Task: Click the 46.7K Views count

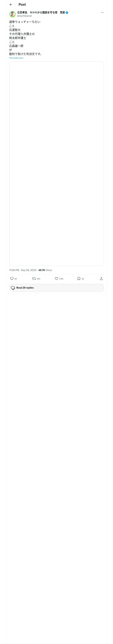Action: [45, 270]
